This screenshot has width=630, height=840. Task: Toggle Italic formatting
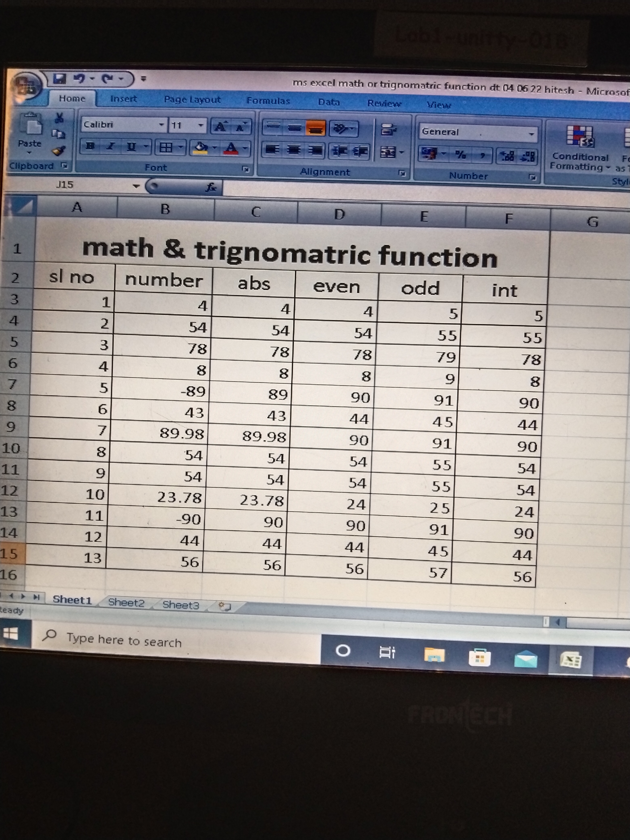(x=110, y=146)
